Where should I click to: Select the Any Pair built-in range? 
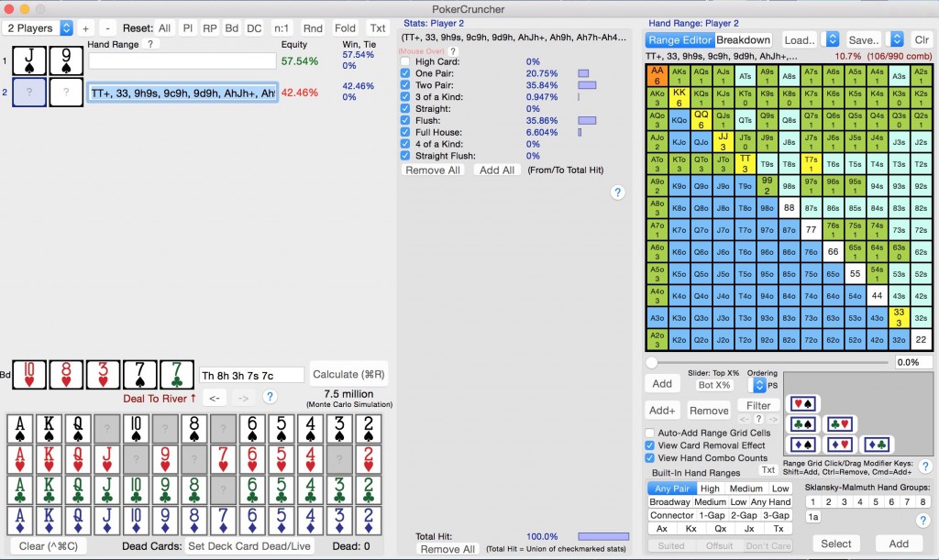[x=672, y=489]
